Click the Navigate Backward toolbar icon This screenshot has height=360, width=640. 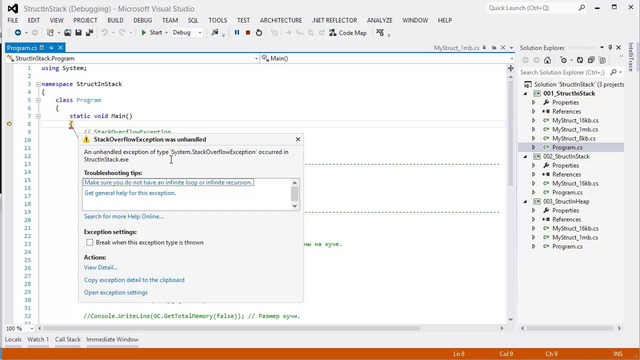(x=18, y=33)
